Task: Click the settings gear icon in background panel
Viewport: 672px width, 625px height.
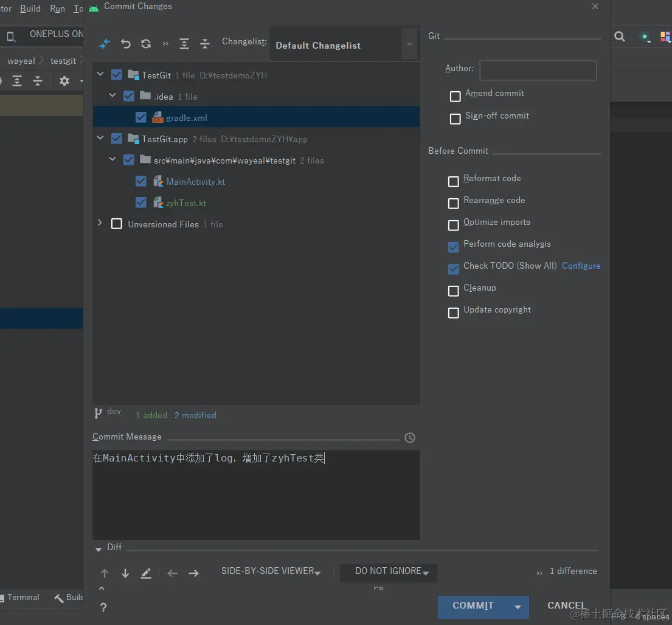Action: [64, 80]
